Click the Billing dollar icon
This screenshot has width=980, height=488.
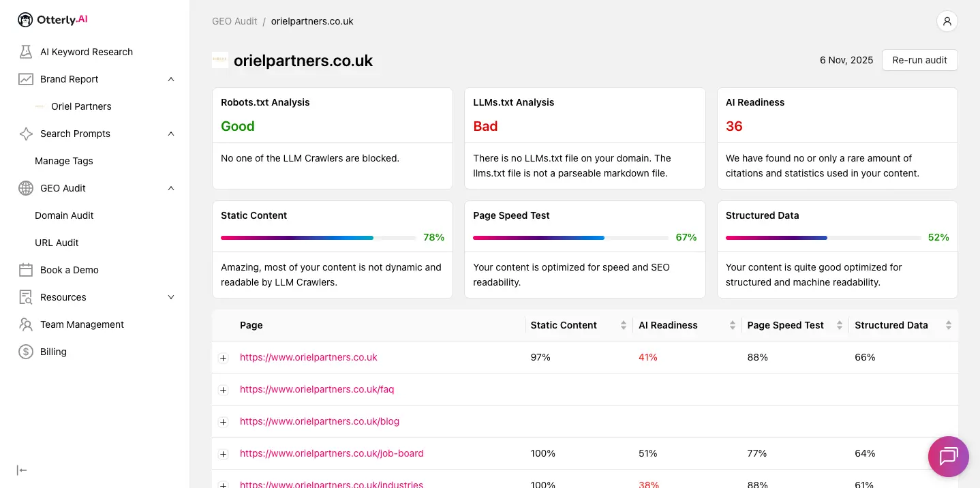pyautogui.click(x=26, y=352)
